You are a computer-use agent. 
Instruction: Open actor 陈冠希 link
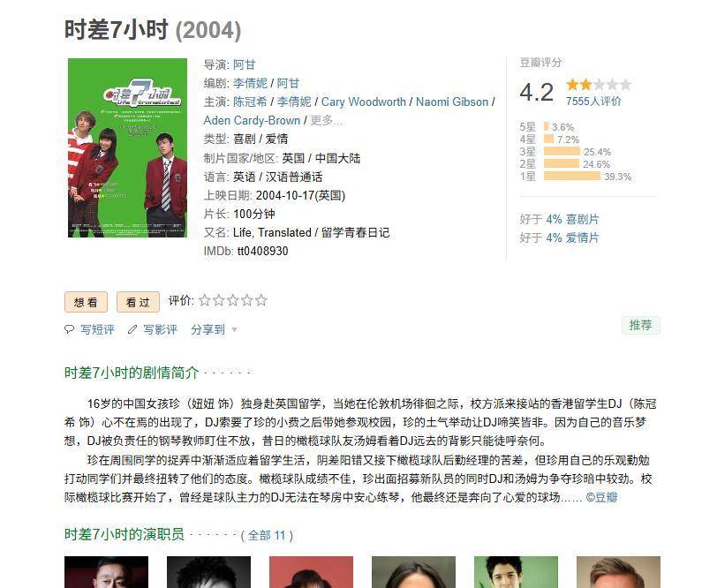(x=250, y=102)
